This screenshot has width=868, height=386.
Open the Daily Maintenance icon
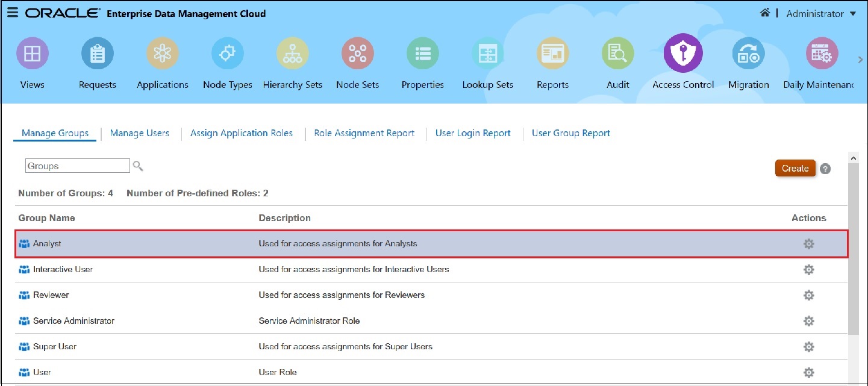pos(822,54)
